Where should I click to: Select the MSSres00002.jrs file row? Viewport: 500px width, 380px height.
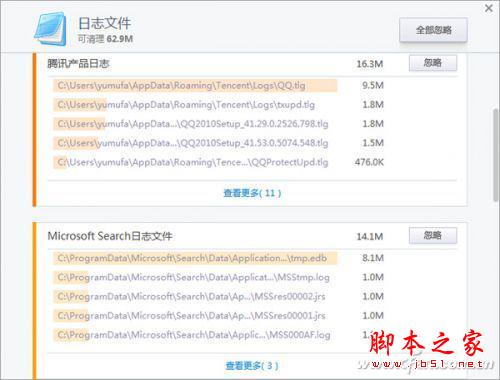click(x=195, y=296)
